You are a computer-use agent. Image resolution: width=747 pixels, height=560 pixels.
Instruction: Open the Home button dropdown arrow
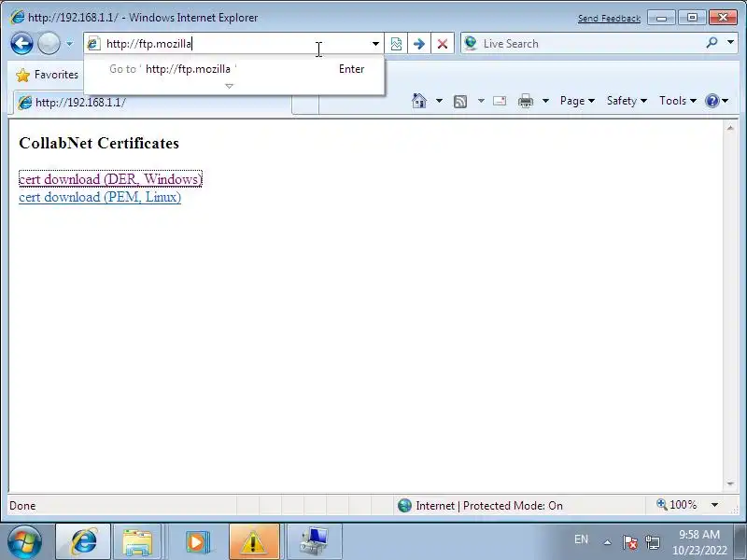439,101
